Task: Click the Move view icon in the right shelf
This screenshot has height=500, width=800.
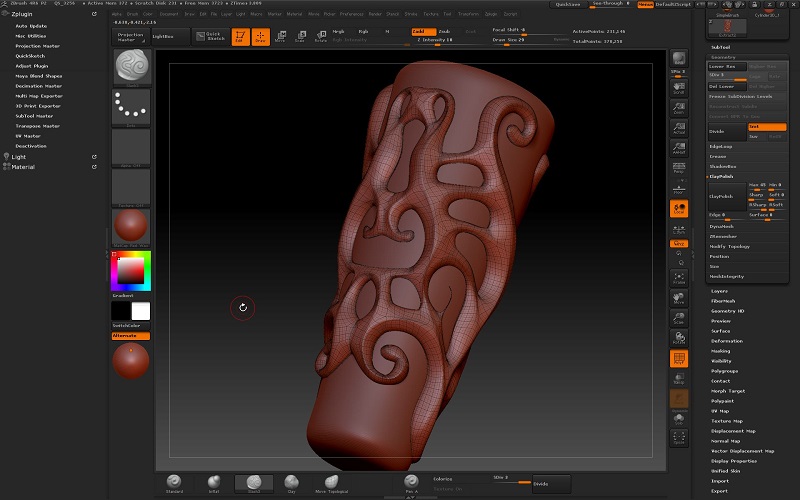Action: [x=679, y=298]
